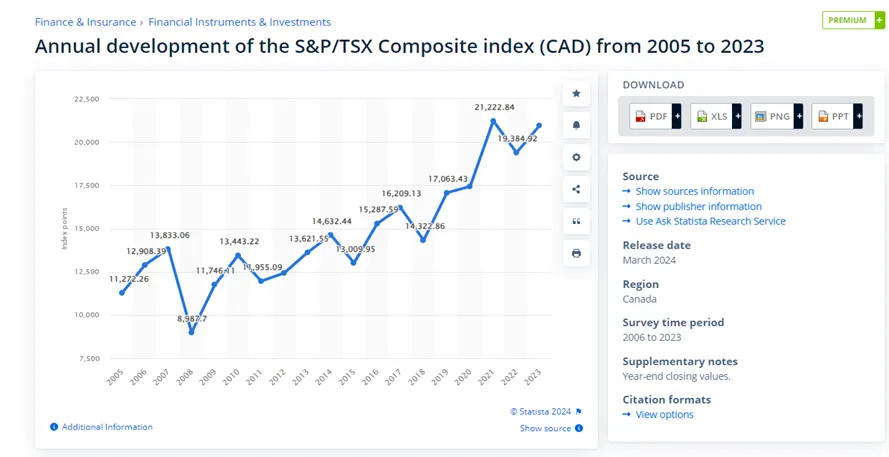Screen dimensions: 889x457
Task: Go to Finance & Insurance breadcrumb
Action: click(x=85, y=22)
